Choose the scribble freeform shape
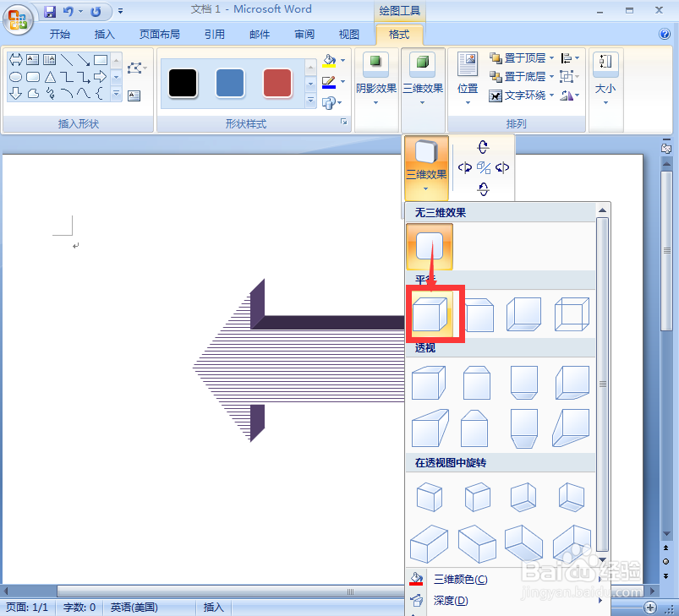The width and height of the screenshot is (679, 616). pos(50,94)
